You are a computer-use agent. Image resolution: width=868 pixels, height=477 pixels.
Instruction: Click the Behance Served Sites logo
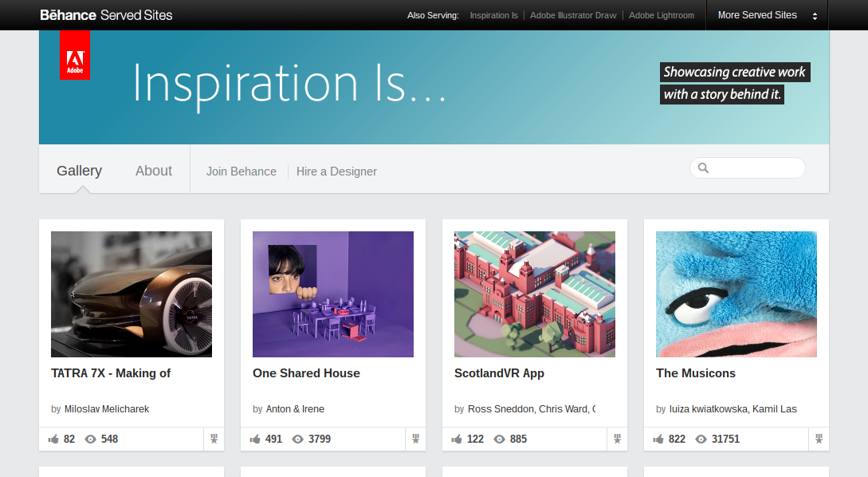(106, 15)
